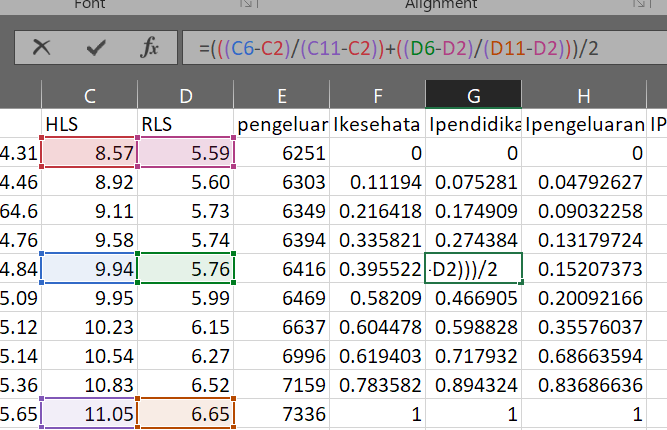The width and height of the screenshot is (667, 430).
Task: Select orange-highlighted cell with value 6.65
Action: click(186, 415)
